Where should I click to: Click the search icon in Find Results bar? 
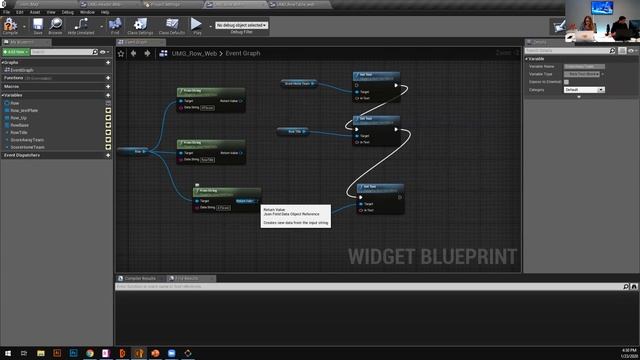626,287
